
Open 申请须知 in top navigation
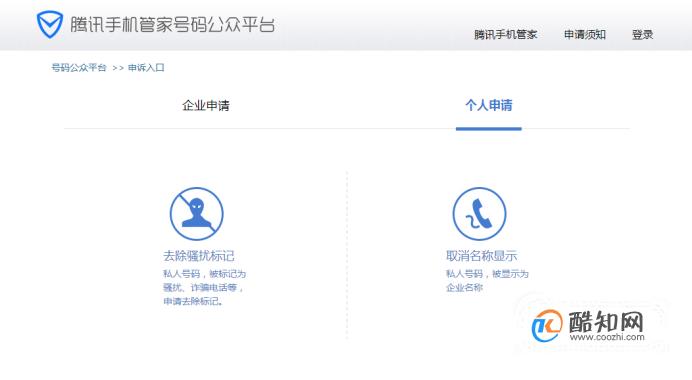pyautogui.click(x=585, y=34)
